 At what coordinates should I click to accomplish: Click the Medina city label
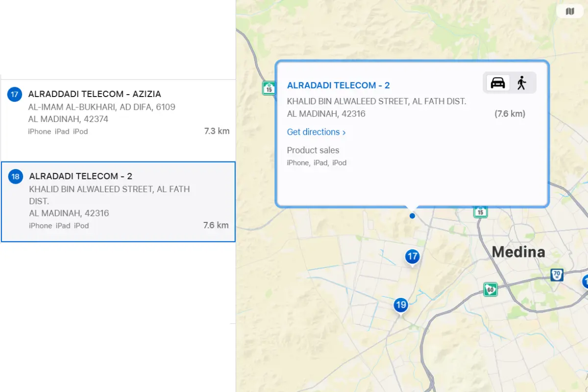coord(518,252)
